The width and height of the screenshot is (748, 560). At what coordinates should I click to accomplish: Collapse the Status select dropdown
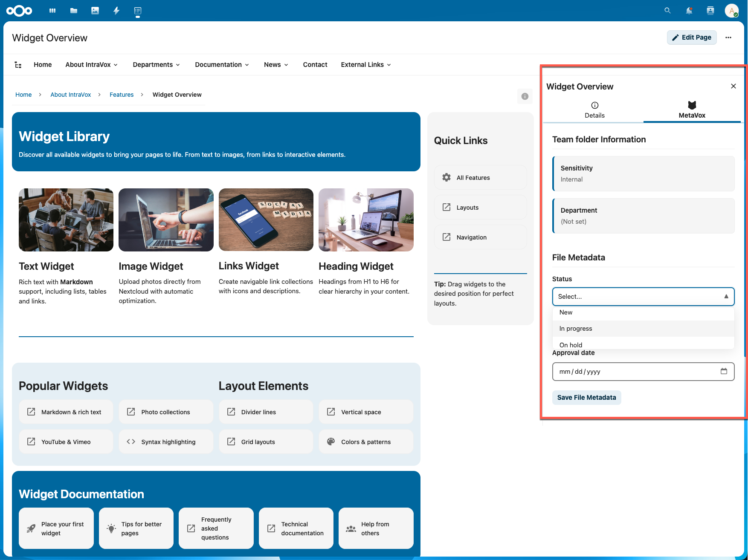(x=726, y=297)
